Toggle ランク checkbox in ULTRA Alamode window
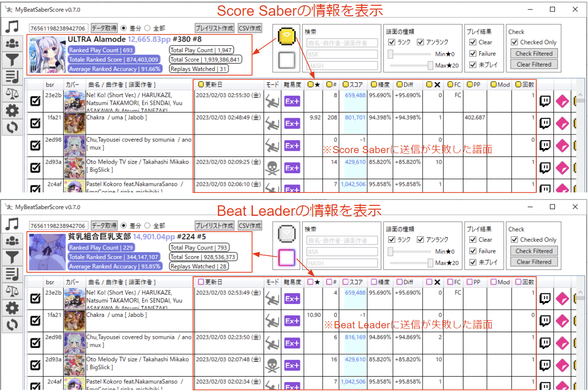The height and width of the screenshot is (392, 588). (x=392, y=42)
